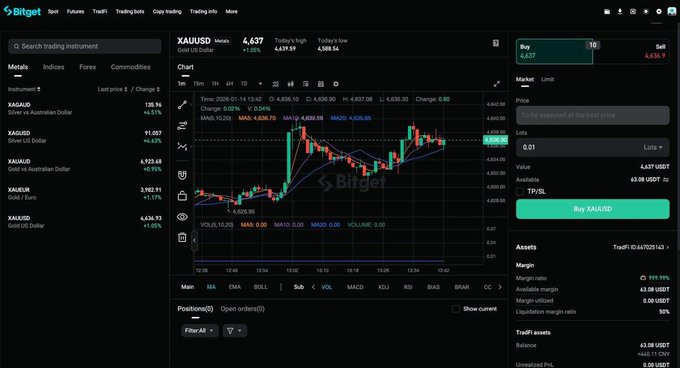Toggle light/dark theme sun icon
680x368 pixels.
pos(646,12)
